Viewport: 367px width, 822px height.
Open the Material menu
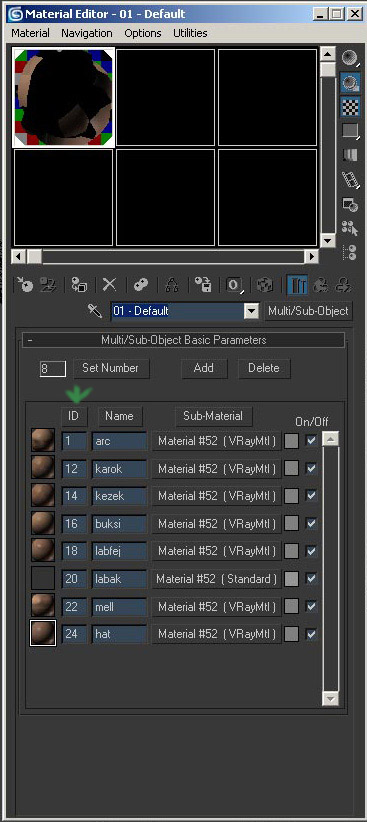30,33
